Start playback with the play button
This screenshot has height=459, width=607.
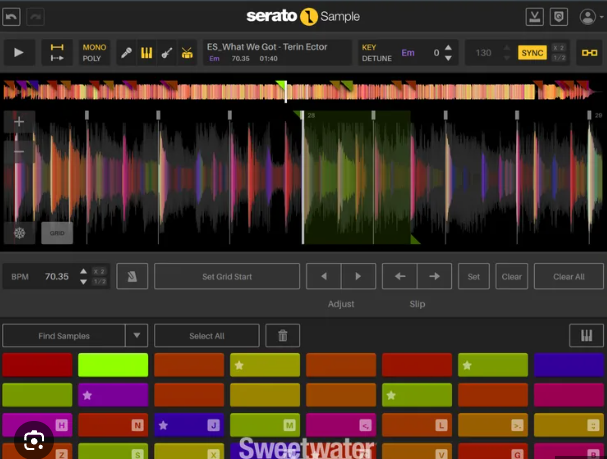pos(19,52)
